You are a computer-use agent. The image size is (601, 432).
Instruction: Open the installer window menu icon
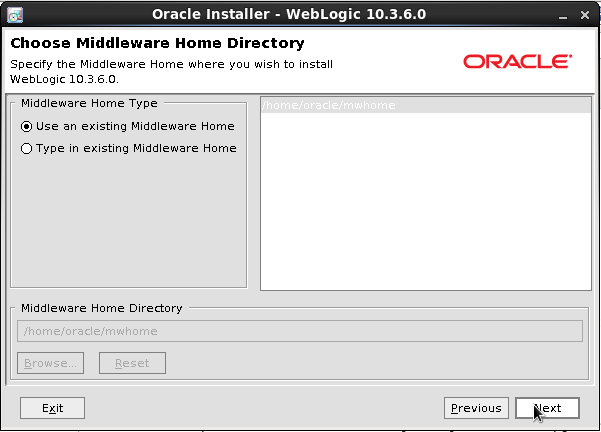pos(15,15)
